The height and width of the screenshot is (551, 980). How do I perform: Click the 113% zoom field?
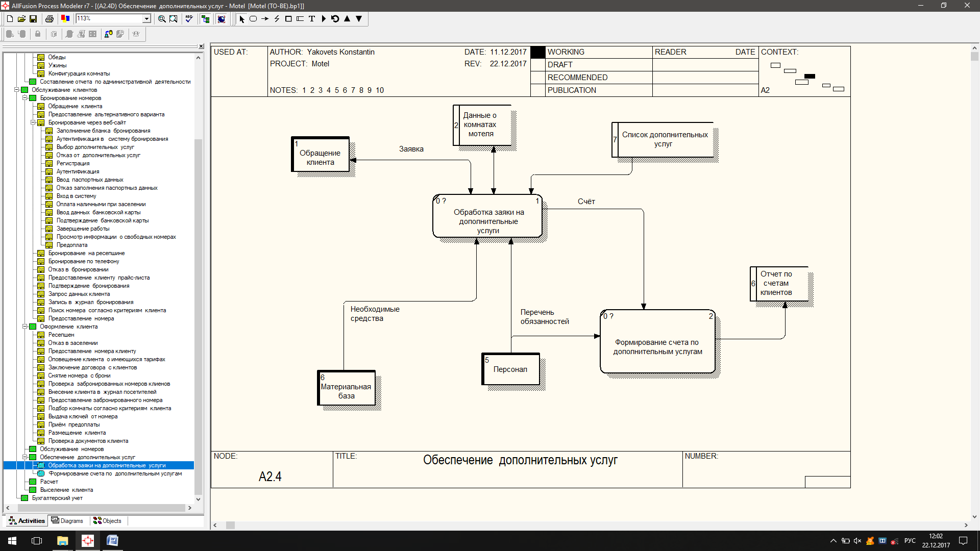(109, 19)
